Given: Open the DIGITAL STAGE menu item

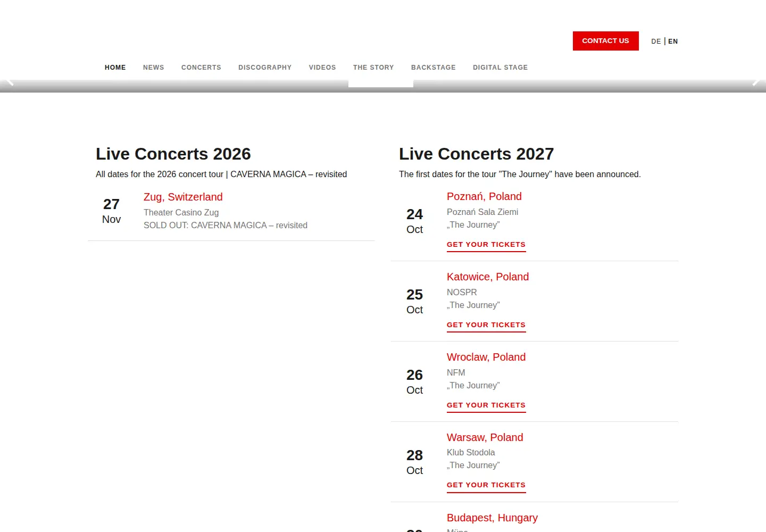Looking at the screenshot, I should click(501, 68).
